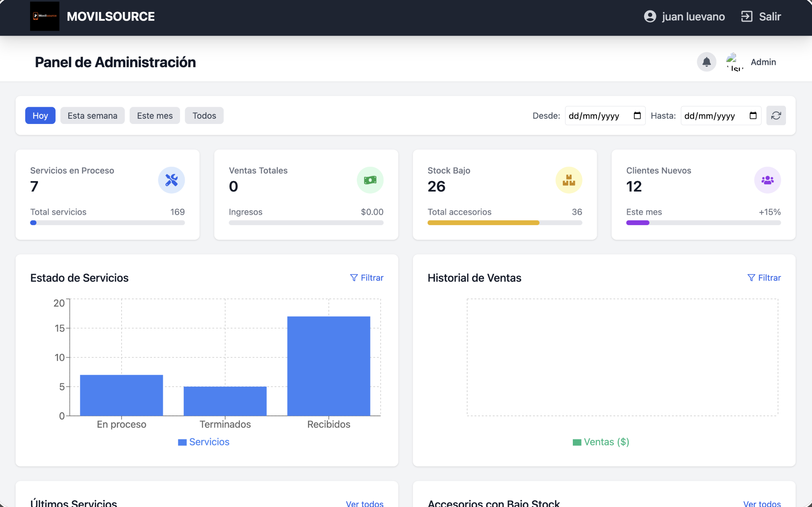This screenshot has height=507, width=812.
Task: Open the Hasta date picker calendar
Action: coord(753,116)
